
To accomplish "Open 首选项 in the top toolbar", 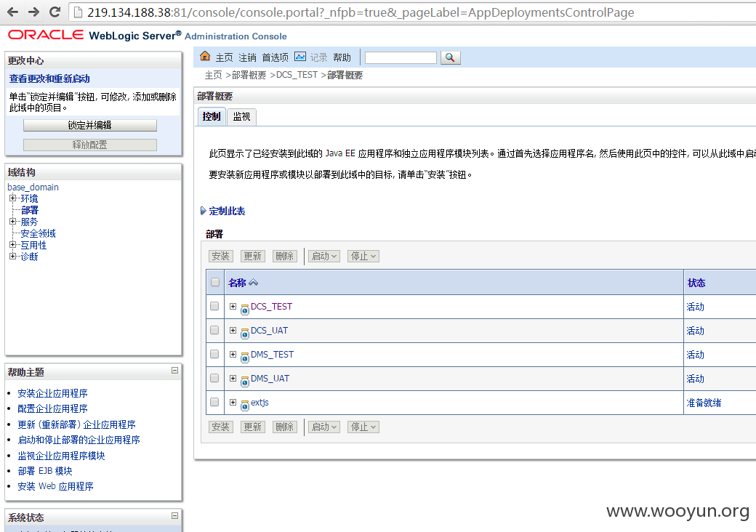I will pos(275,58).
